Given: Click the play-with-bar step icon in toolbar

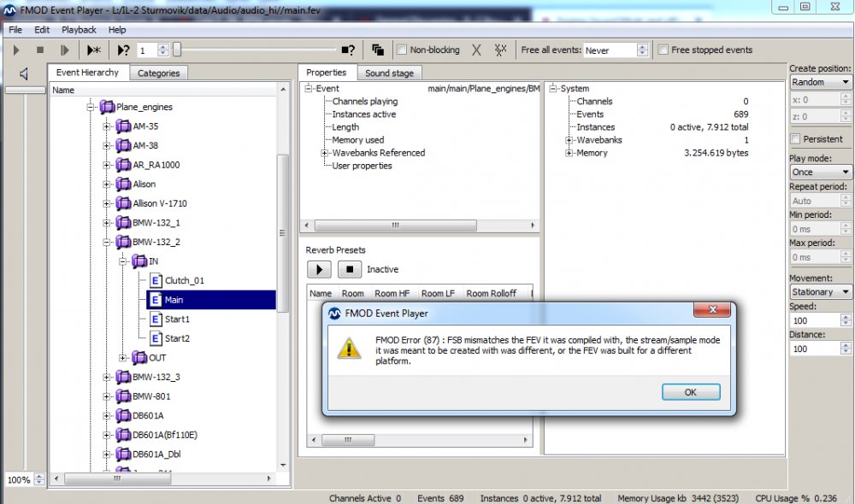Looking at the screenshot, I should 64,50.
